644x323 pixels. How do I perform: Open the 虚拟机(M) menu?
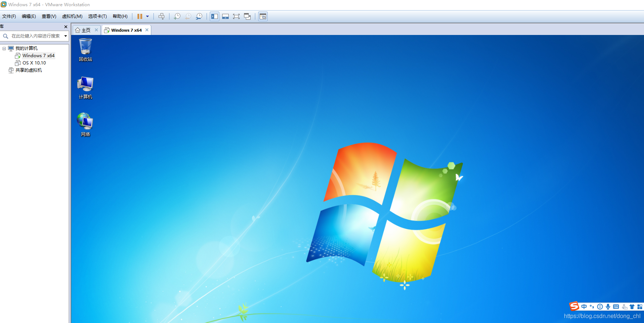(x=72, y=16)
